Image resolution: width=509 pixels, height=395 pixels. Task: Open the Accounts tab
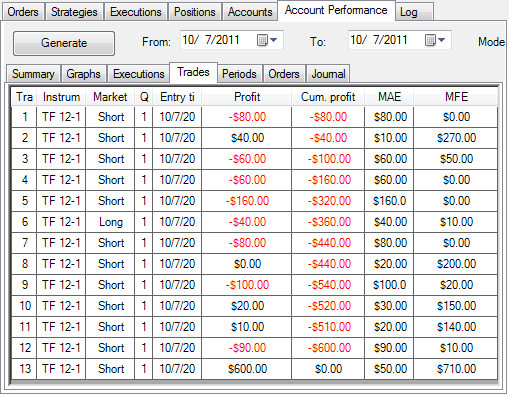coord(250,12)
